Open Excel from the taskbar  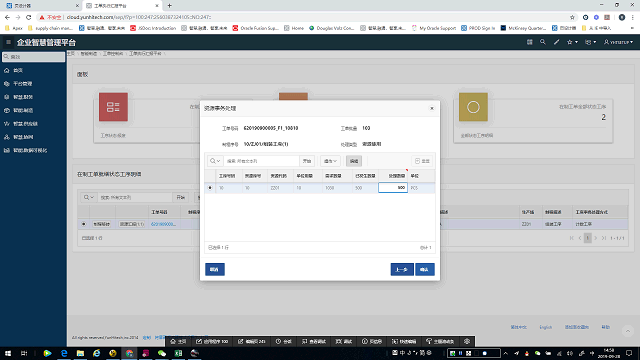178,353
